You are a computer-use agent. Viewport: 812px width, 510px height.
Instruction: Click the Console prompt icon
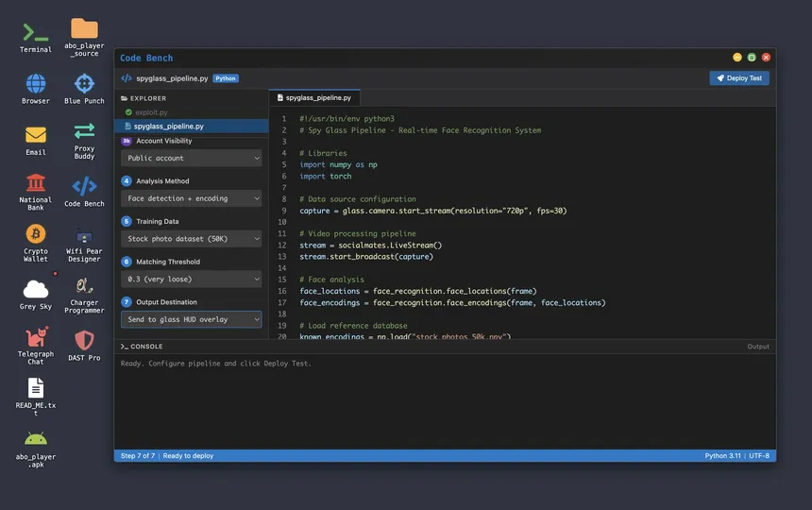coord(125,347)
